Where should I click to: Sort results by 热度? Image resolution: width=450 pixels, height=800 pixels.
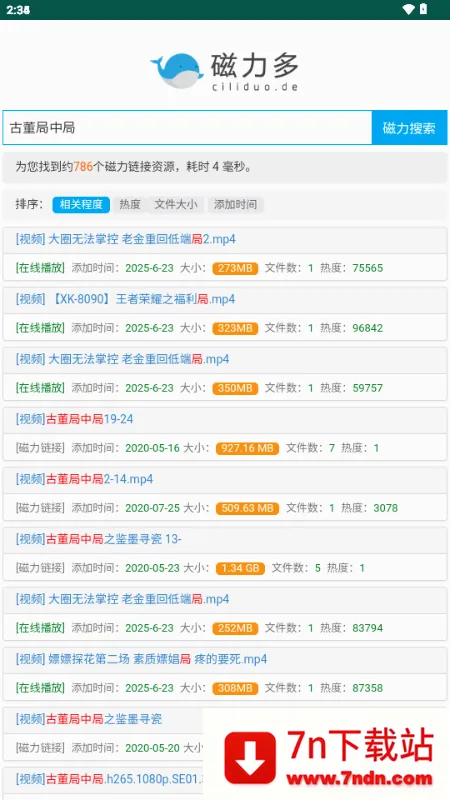130,205
